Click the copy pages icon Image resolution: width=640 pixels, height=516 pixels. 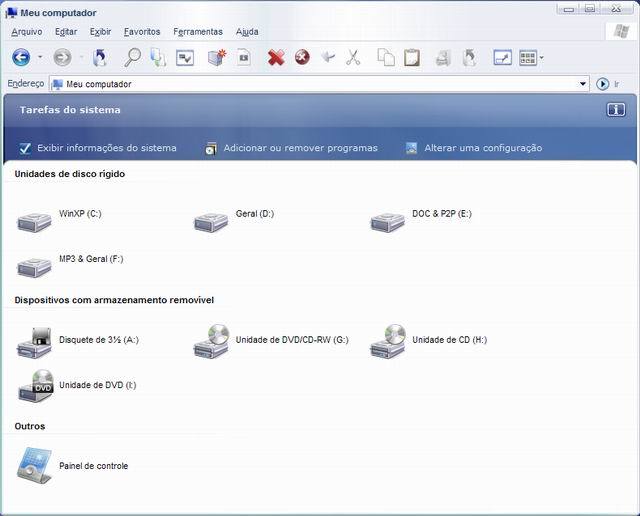(386, 57)
